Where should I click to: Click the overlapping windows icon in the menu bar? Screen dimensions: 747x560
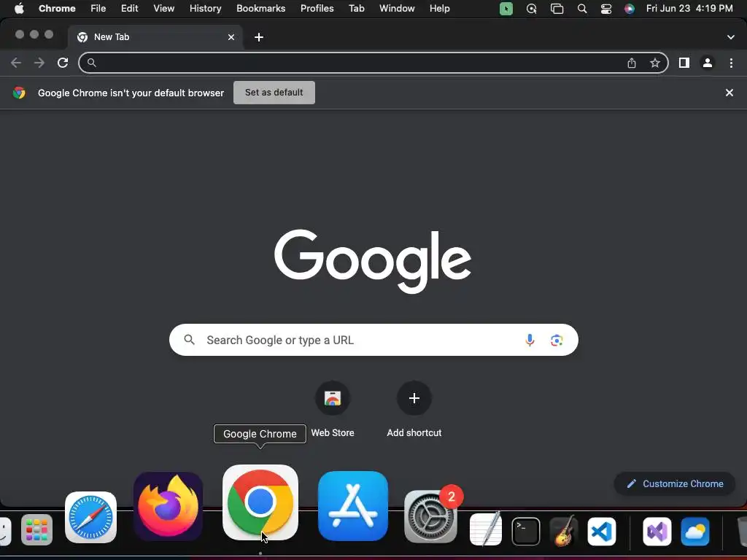(557, 9)
